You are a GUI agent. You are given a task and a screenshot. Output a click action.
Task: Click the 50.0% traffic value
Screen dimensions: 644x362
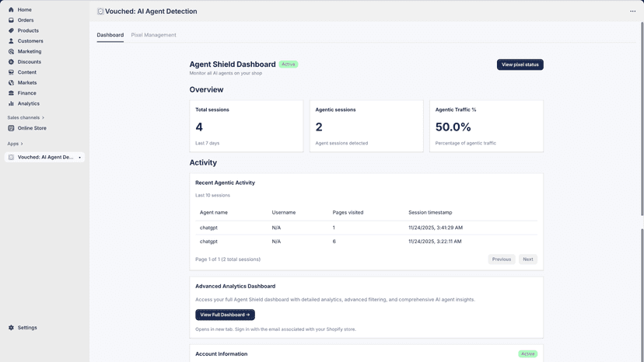point(453,127)
